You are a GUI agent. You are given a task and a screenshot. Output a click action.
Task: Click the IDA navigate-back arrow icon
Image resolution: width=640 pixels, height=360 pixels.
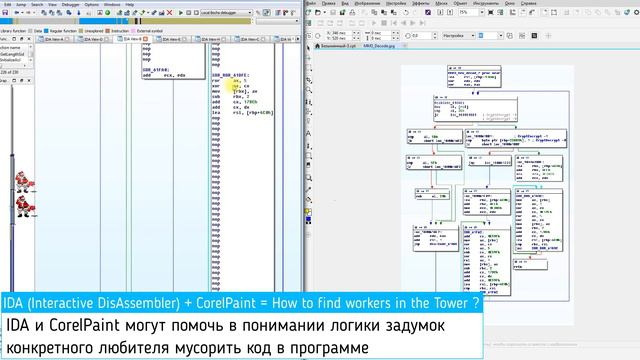[17, 13]
